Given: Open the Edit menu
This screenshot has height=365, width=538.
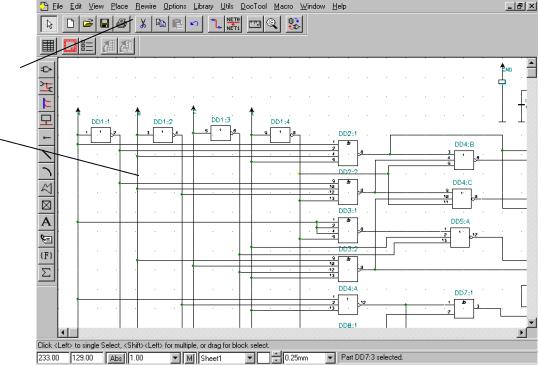Looking at the screenshot, I should coord(76,6).
